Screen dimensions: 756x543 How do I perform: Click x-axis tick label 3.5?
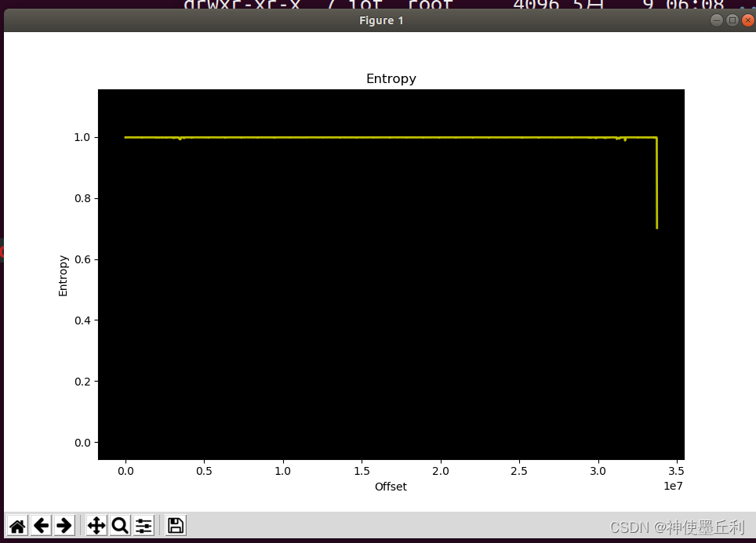677,471
